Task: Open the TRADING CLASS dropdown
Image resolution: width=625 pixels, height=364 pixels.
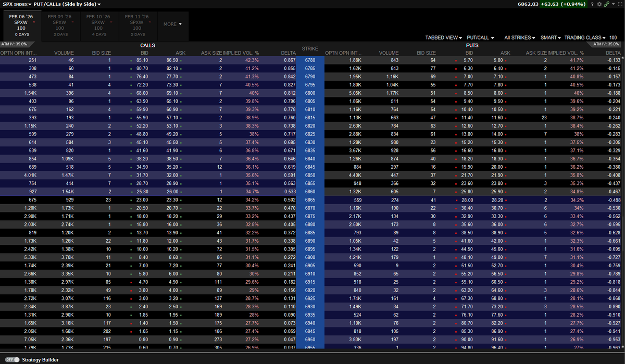Action: coord(585,37)
